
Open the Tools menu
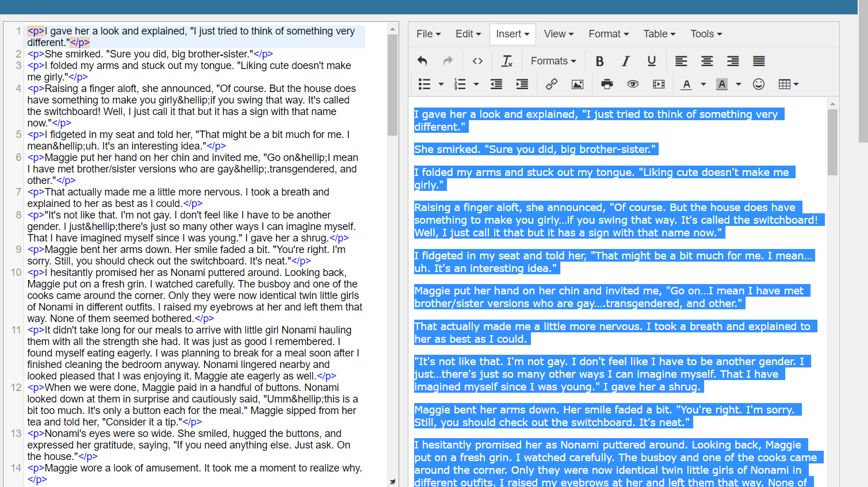click(706, 34)
